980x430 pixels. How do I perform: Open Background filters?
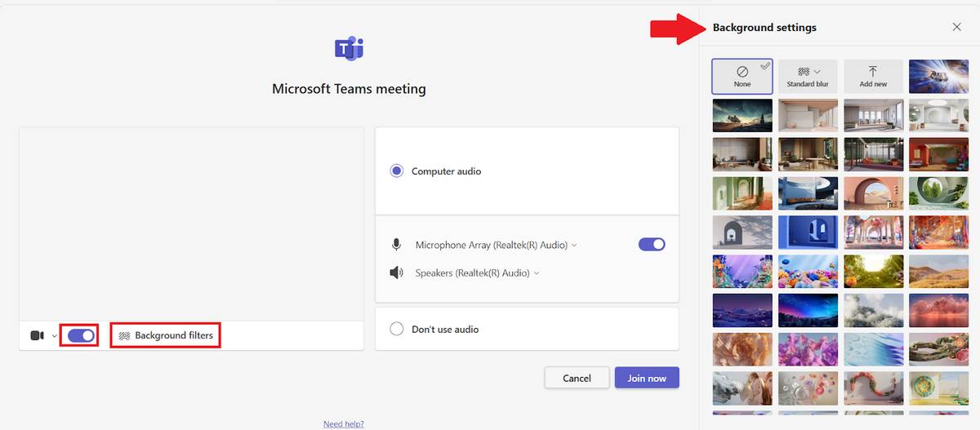coord(166,335)
